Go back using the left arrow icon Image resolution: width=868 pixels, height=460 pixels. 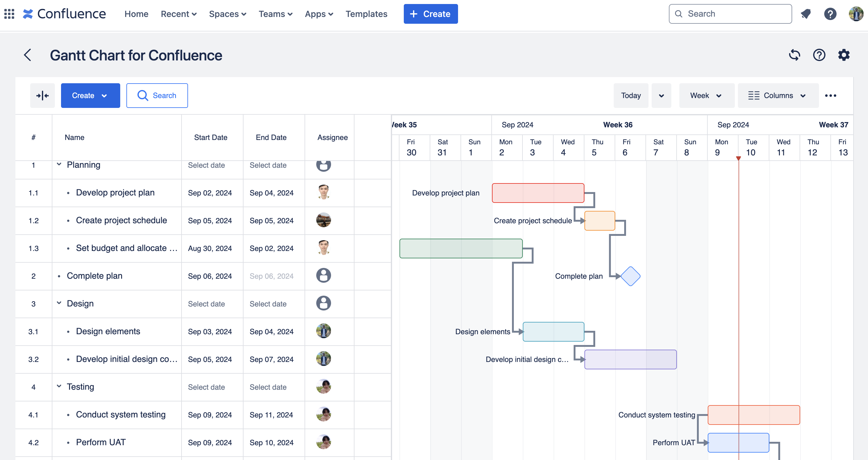(x=28, y=55)
